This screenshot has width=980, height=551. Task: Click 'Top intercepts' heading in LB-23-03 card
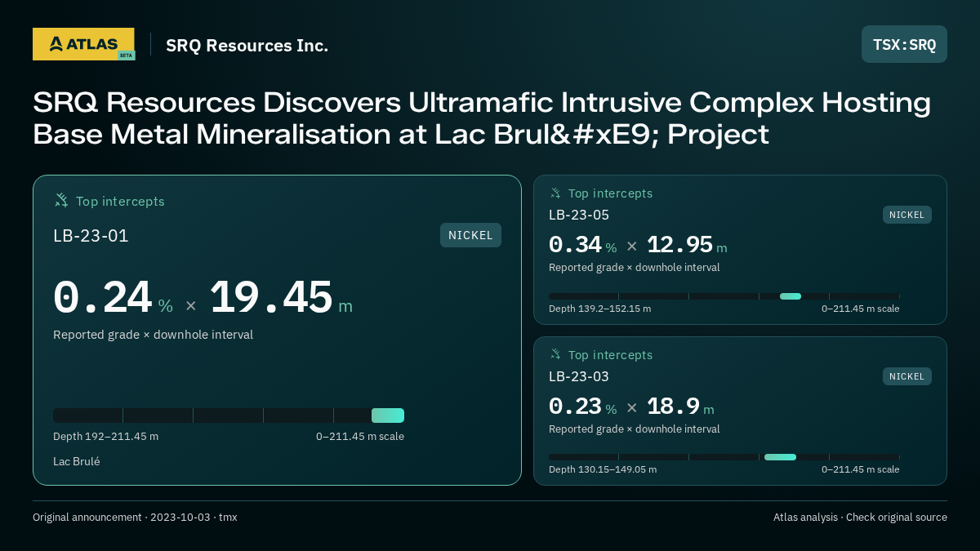point(610,355)
